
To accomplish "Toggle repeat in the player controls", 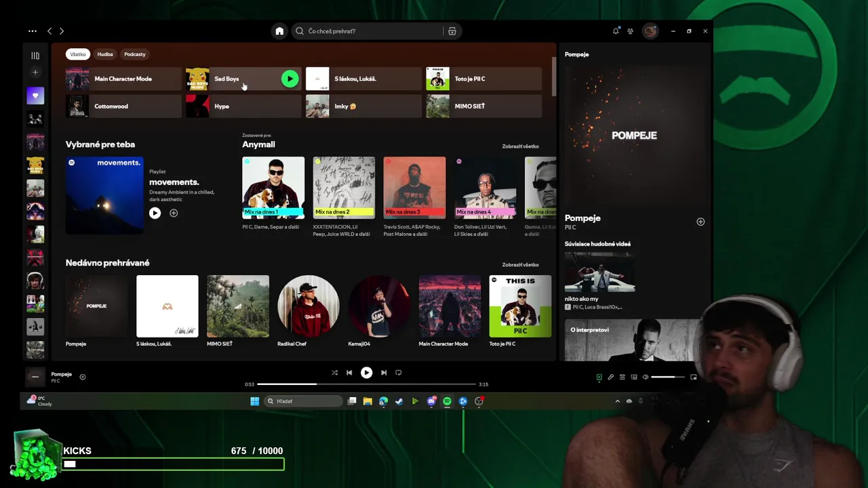I will pos(399,373).
